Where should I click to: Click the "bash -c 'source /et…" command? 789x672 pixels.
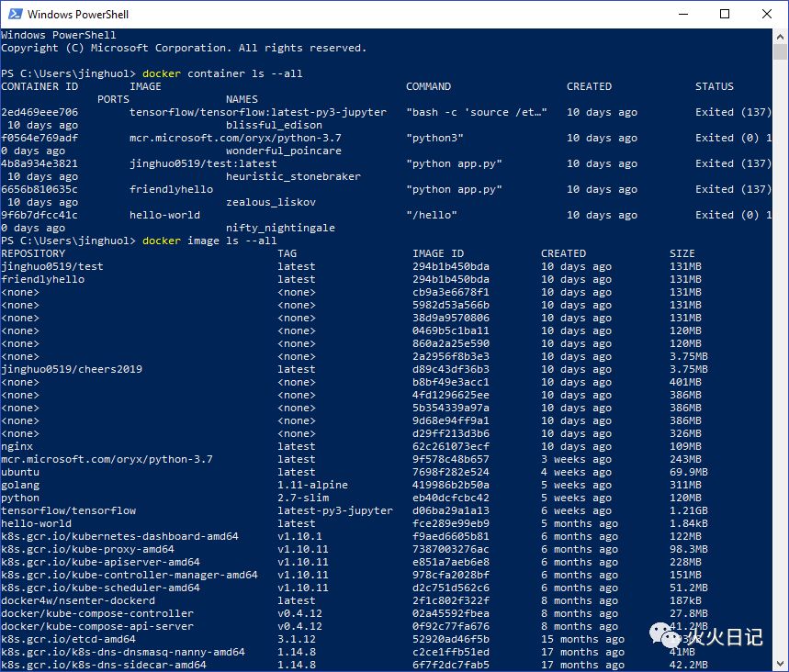(477, 112)
